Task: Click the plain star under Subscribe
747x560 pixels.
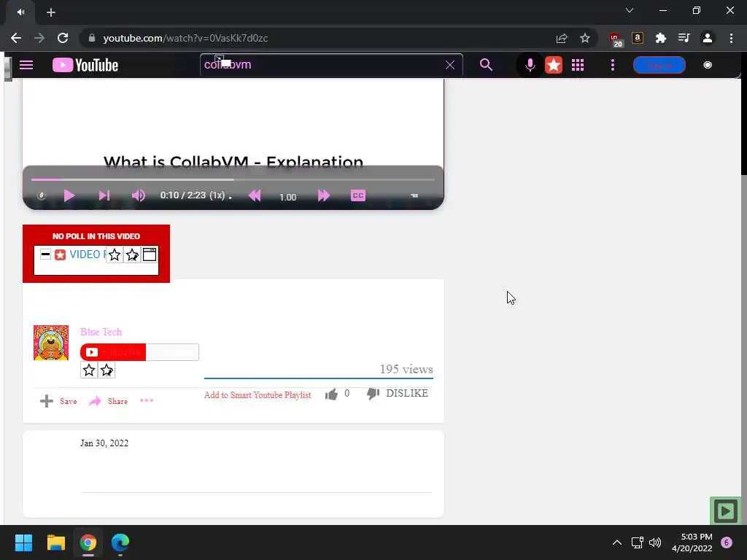Action: [x=89, y=370]
